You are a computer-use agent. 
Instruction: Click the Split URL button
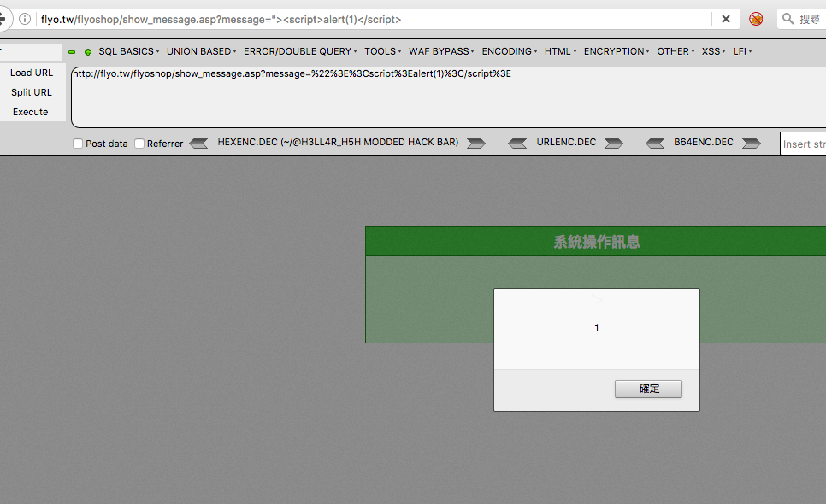point(32,92)
